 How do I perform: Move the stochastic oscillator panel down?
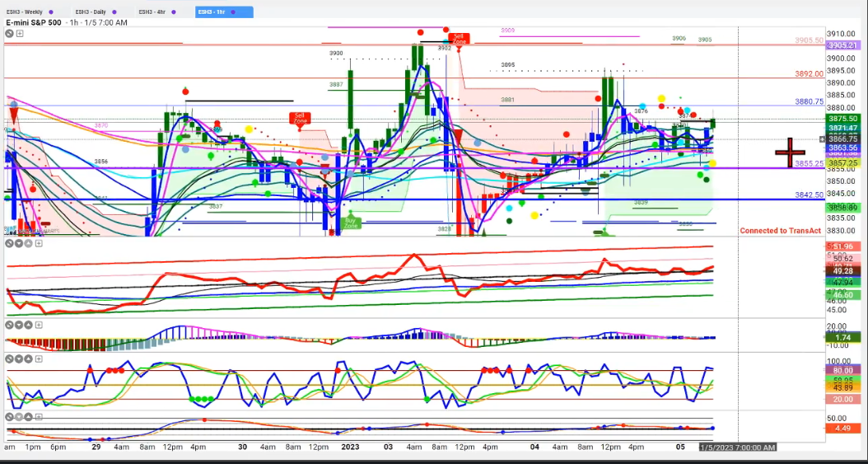tap(19, 359)
